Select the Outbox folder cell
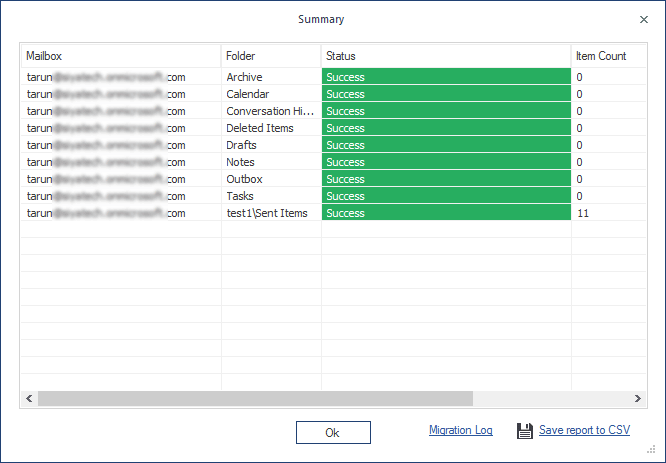The width and height of the screenshot is (666, 463). 271,179
